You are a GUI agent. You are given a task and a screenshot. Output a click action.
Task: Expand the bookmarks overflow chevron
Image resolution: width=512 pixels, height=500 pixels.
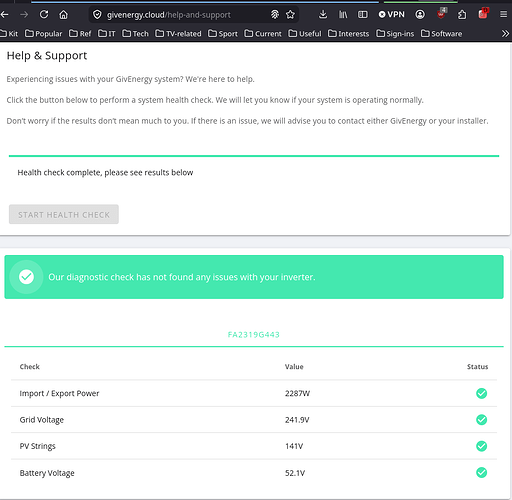click(x=505, y=34)
